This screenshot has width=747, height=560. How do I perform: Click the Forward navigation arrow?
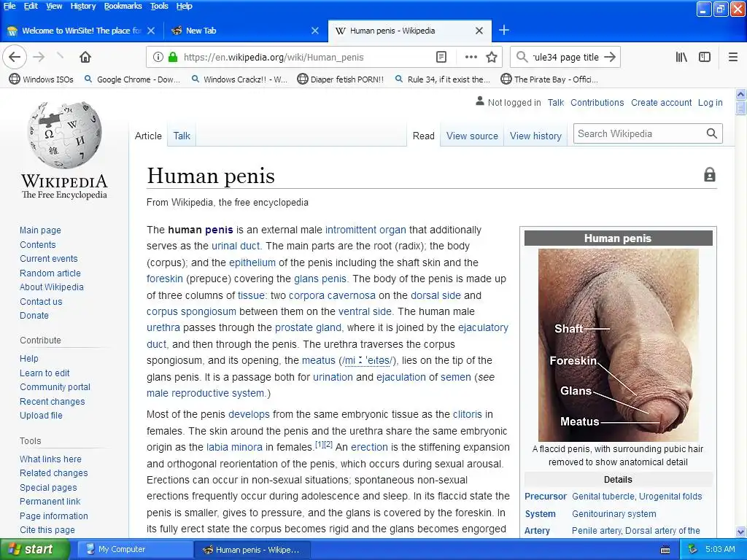tap(39, 57)
